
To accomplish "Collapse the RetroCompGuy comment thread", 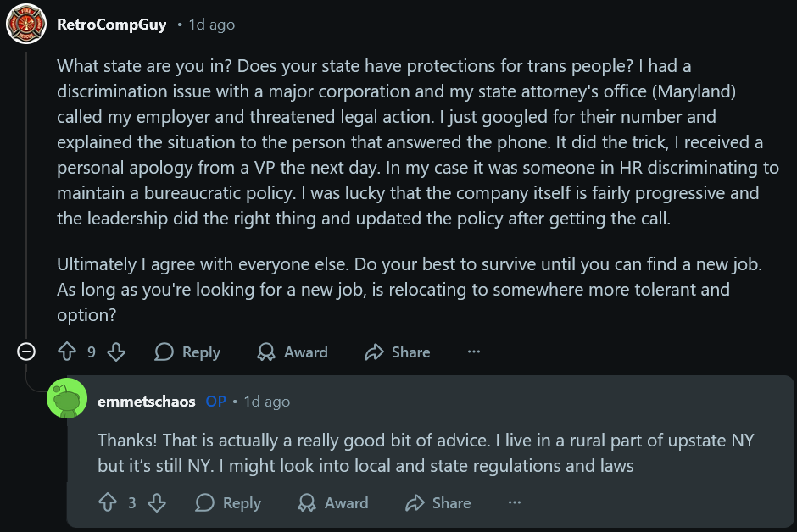I will click(x=26, y=352).
